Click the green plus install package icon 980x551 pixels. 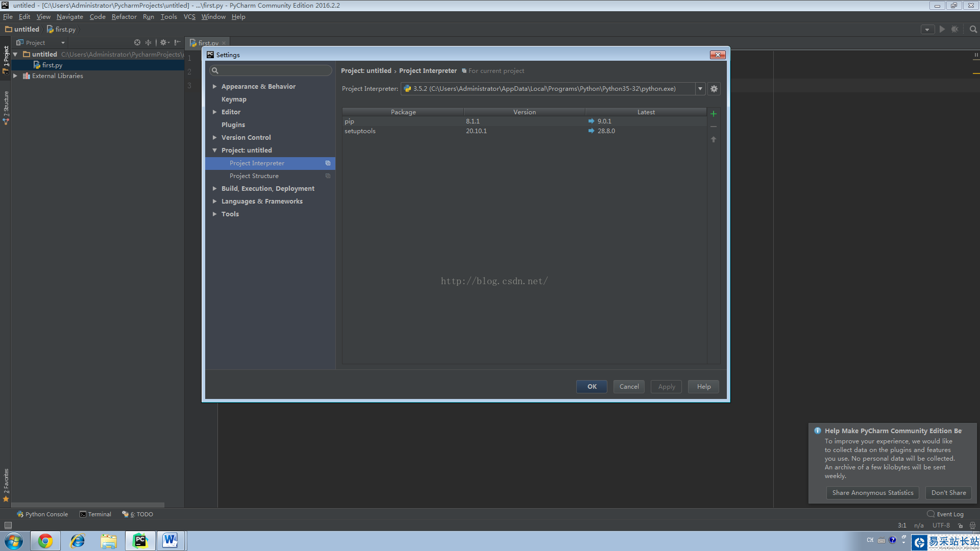pos(714,114)
